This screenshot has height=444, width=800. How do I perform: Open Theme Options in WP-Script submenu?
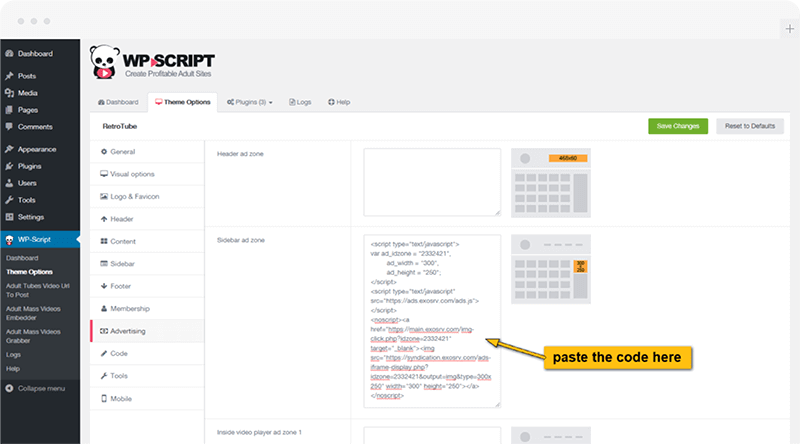[x=29, y=272]
